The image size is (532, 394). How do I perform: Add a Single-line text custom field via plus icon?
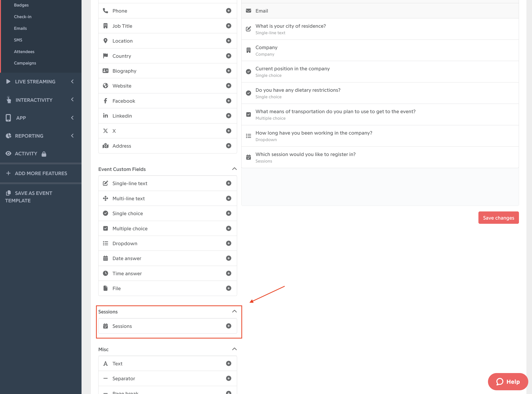[x=228, y=183]
